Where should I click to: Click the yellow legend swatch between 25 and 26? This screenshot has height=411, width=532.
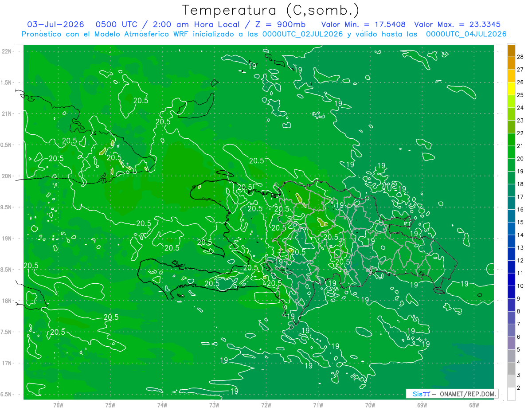coord(512,89)
